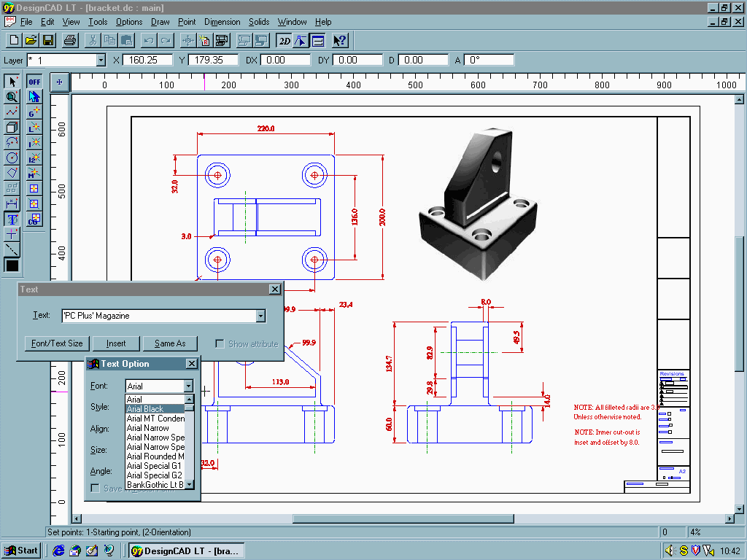
Task: Enable intersection snap I icon
Action: click(x=34, y=143)
